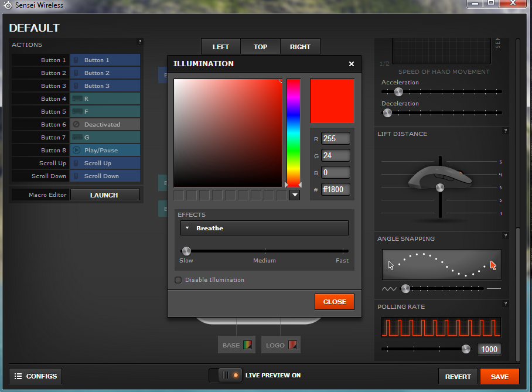Click the Actions panel help icon
The height and width of the screenshot is (392, 532).
pyautogui.click(x=139, y=42)
